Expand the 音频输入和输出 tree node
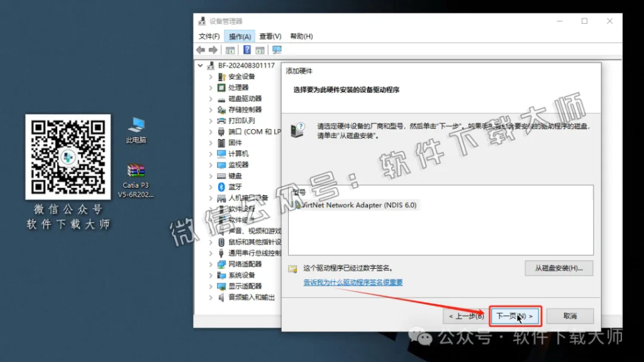The height and width of the screenshot is (362, 644). click(211, 297)
